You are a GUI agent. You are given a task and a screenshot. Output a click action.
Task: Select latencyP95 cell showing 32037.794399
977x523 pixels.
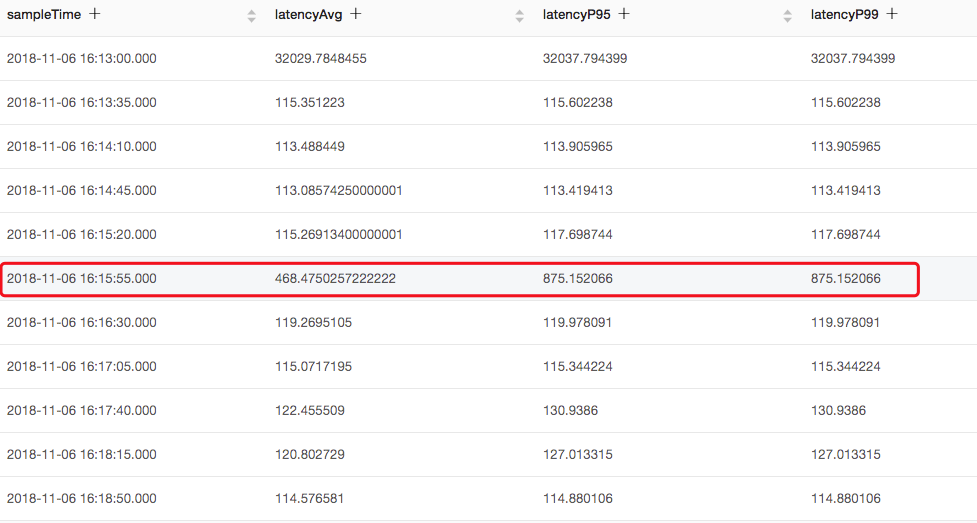pos(585,59)
